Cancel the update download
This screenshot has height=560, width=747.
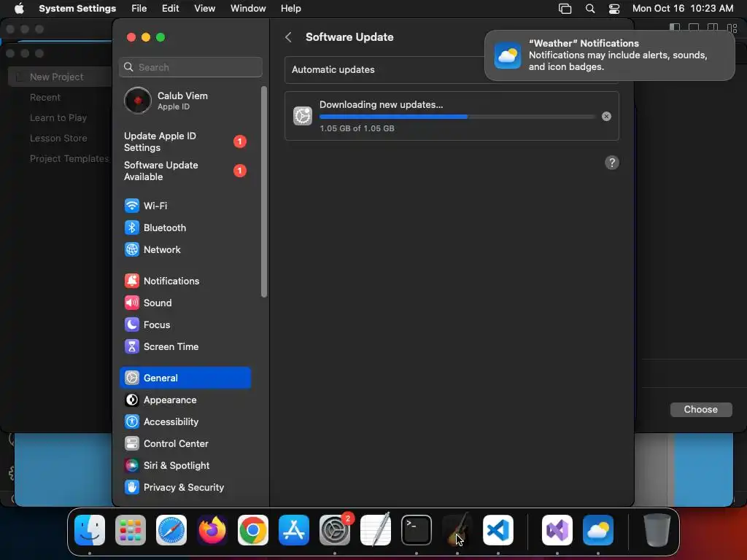click(606, 117)
